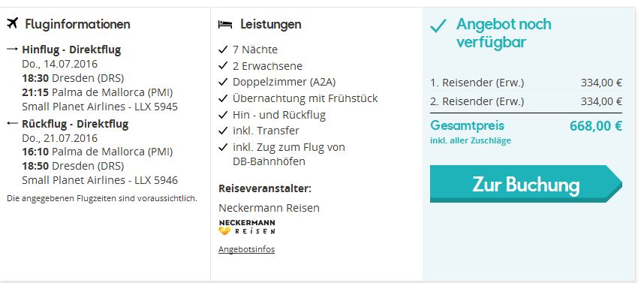Click the bed icon next to Leistungen
This screenshot has width=644, height=283.
pos(225,25)
